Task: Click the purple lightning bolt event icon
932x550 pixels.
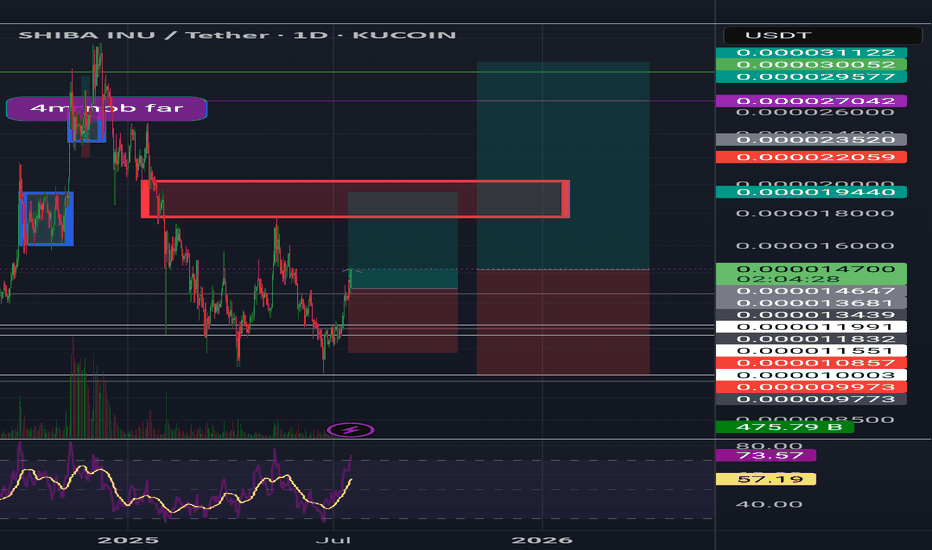Action: coord(351,430)
